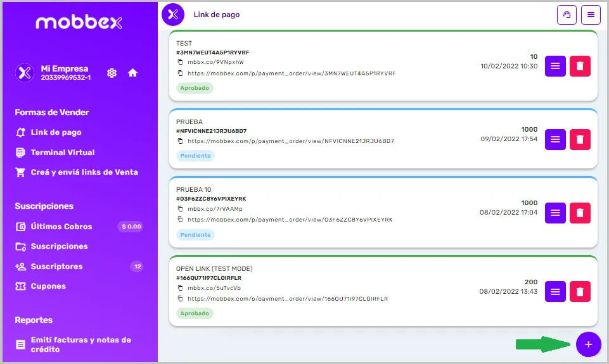Screen dimensions: 609x364
Task: Copy short link mbbx.co/9VNpxhW
Action: (x=180, y=61)
